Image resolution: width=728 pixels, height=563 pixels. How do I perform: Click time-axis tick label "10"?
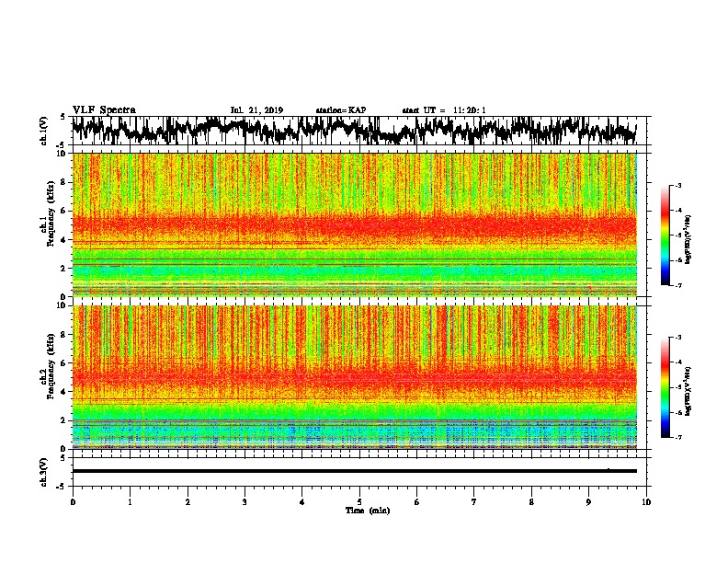[646, 502]
